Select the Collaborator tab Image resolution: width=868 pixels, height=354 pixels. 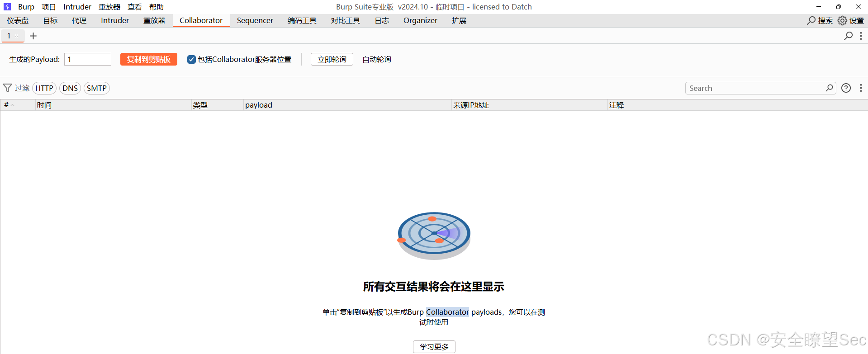pos(201,20)
